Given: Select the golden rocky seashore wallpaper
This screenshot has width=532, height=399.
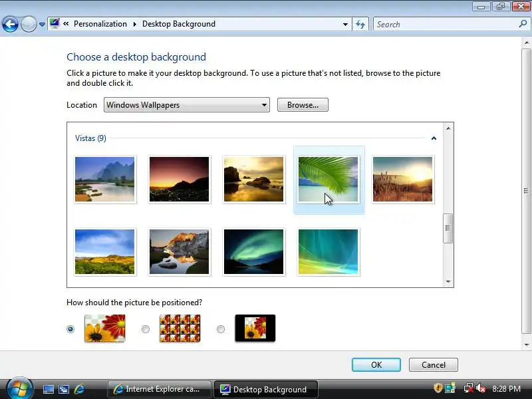Looking at the screenshot, I should pos(254,179).
